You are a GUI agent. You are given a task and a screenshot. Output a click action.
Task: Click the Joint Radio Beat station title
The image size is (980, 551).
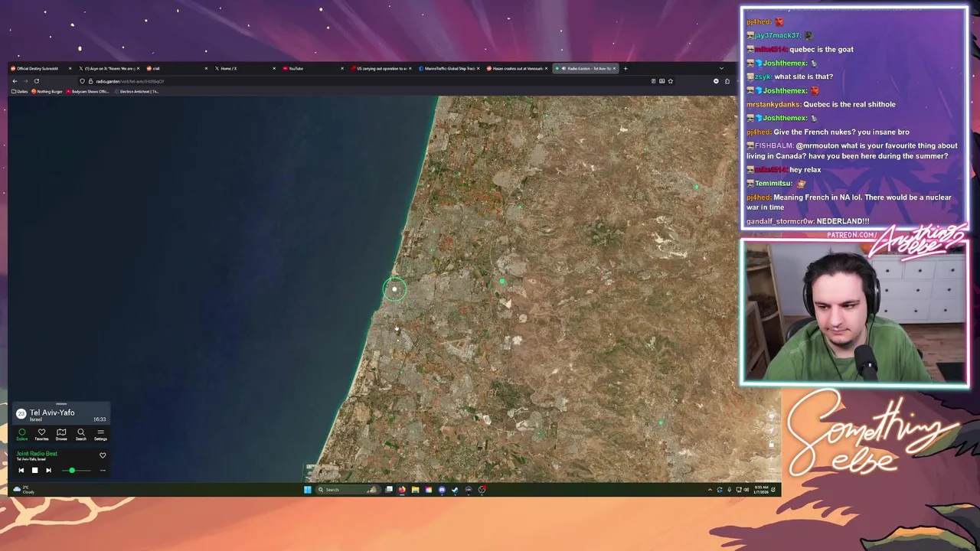pos(37,454)
